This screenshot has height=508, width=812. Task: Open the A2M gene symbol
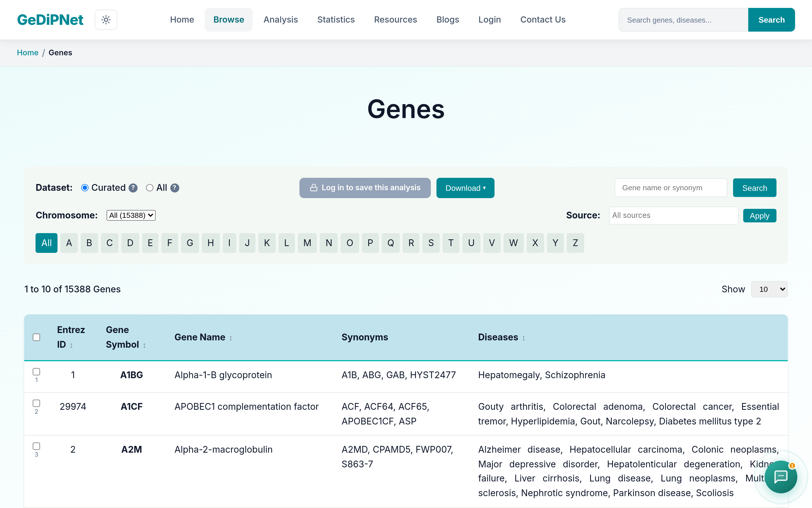132,450
